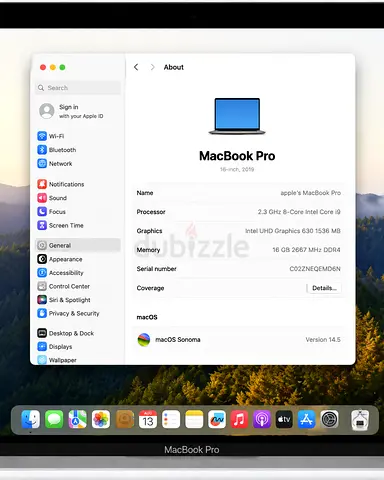The height and width of the screenshot is (480, 384).
Task: Select the serial number value text
Action: pyautogui.click(x=315, y=269)
